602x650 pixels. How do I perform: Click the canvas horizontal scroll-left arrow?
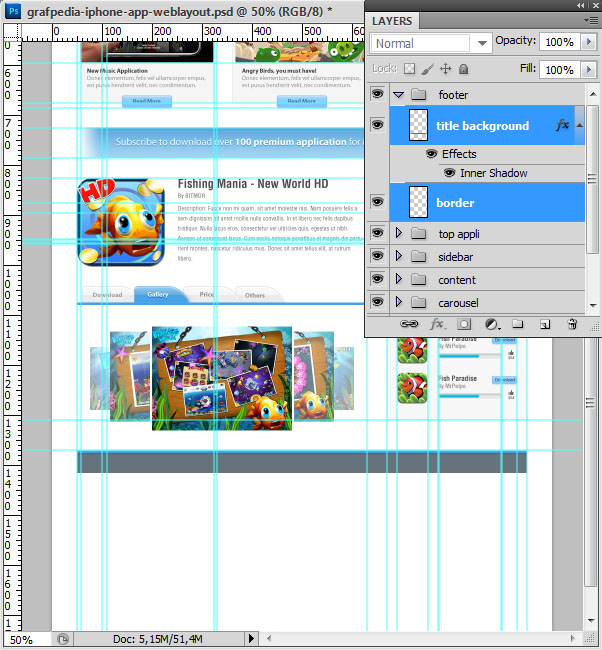(269, 638)
